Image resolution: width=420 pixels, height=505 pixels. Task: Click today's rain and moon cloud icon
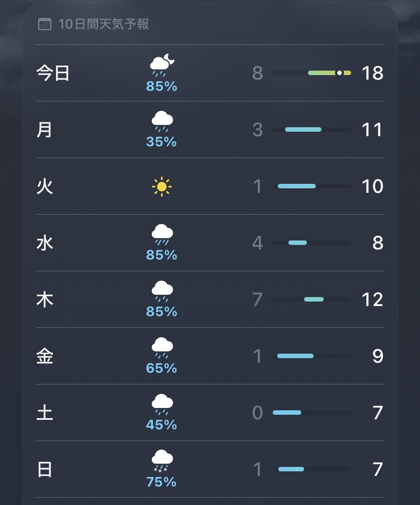coord(163,66)
